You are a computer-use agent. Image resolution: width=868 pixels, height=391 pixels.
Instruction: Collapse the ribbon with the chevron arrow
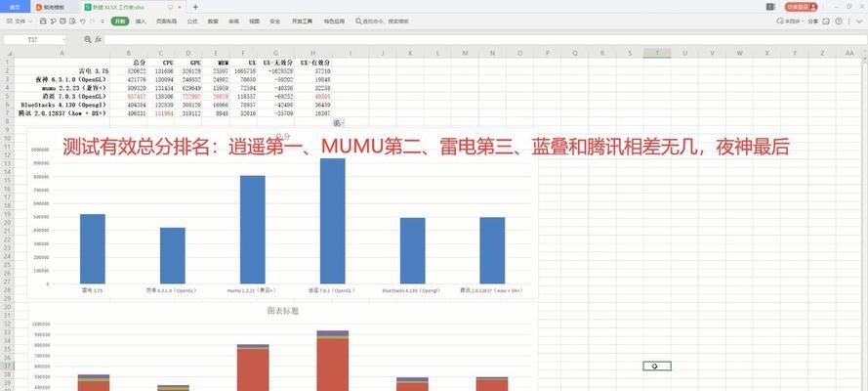tap(859, 22)
